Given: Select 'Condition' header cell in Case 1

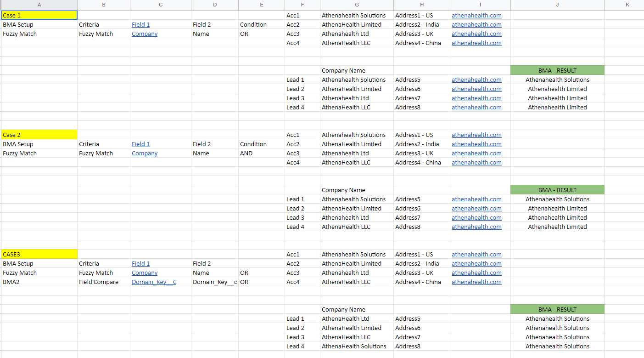Looking at the screenshot, I should pyautogui.click(x=262, y=24).
